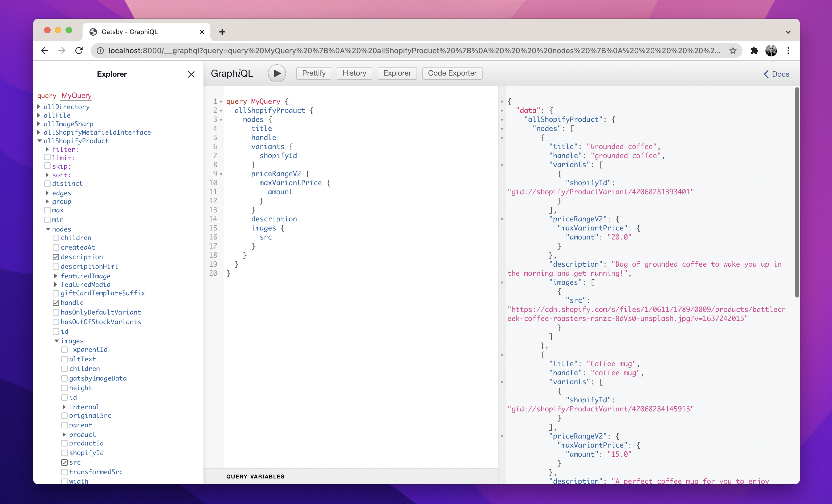Image resolution: width=832 pixels, height=504 pixels.
Task: Uncheck the src field under images
Action: click(64, 462)
